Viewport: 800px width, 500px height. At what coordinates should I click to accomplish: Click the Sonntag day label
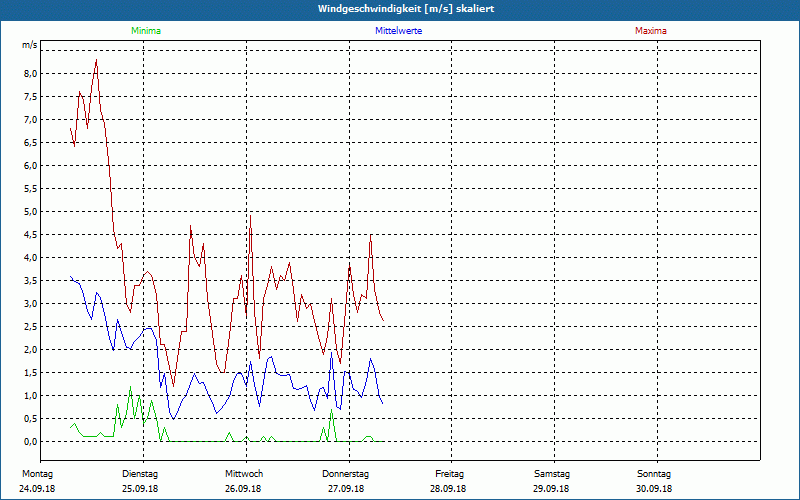click(654, 474)
